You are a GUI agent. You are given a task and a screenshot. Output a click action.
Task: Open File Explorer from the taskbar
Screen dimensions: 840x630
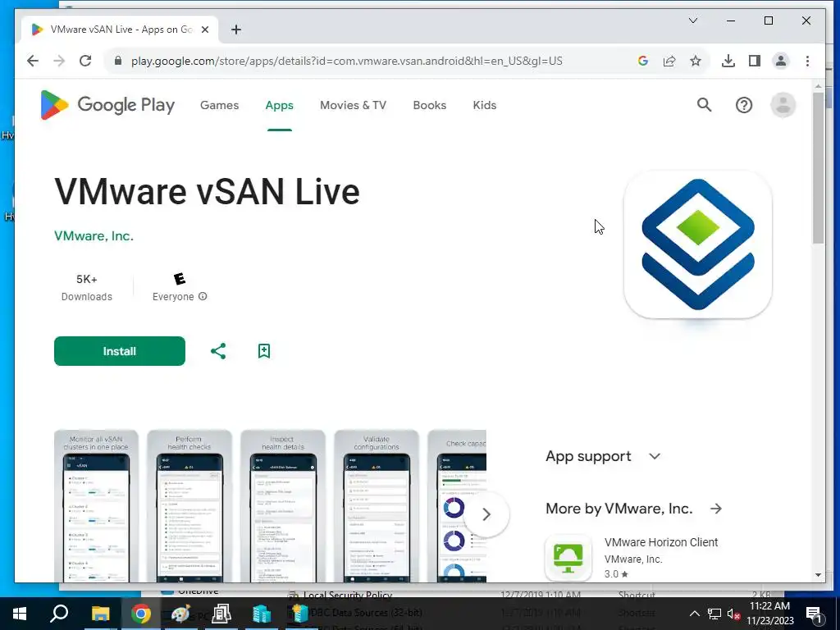coord(100,614)
